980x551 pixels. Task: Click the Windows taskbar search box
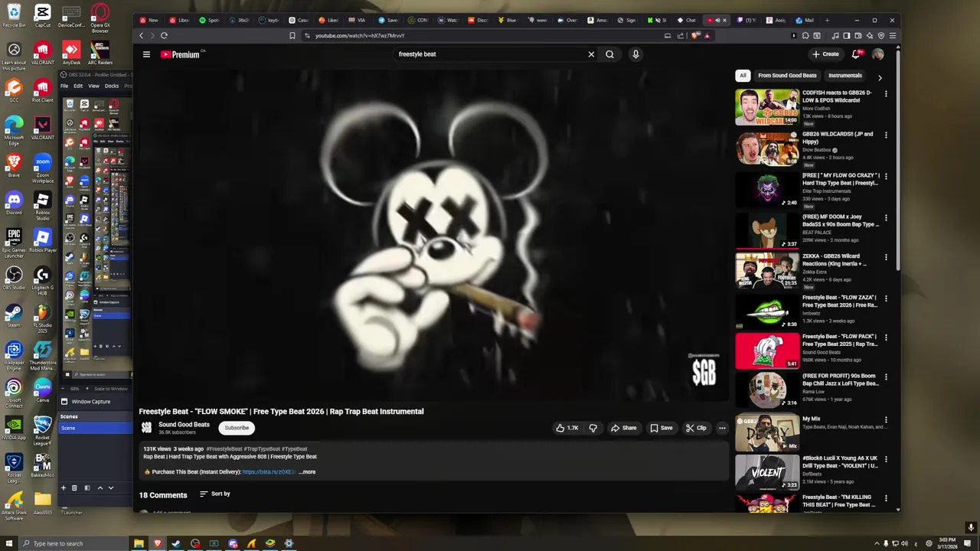pos(73,543)
